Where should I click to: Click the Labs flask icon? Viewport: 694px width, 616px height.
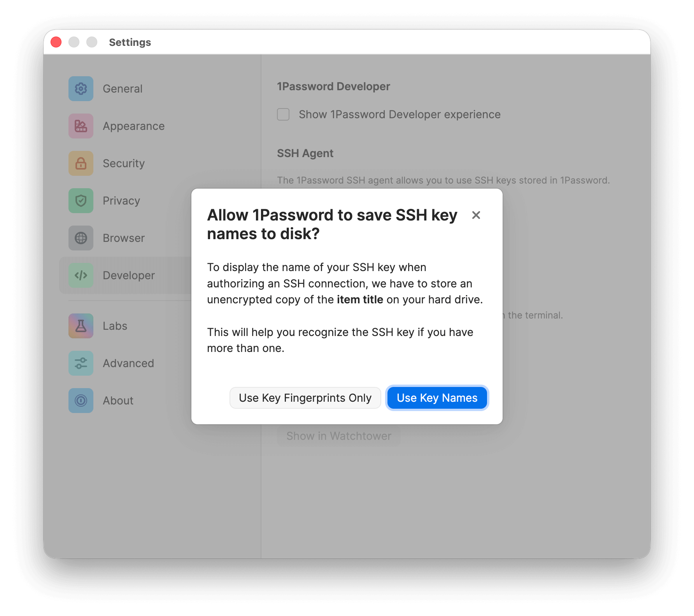point(81,326)
